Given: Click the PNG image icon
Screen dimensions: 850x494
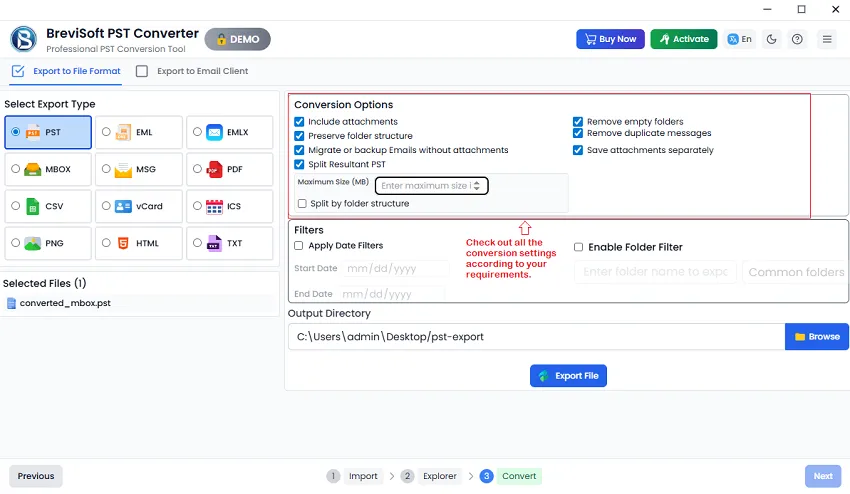Looking at the screenshot, I should click(x=33, y=243).
